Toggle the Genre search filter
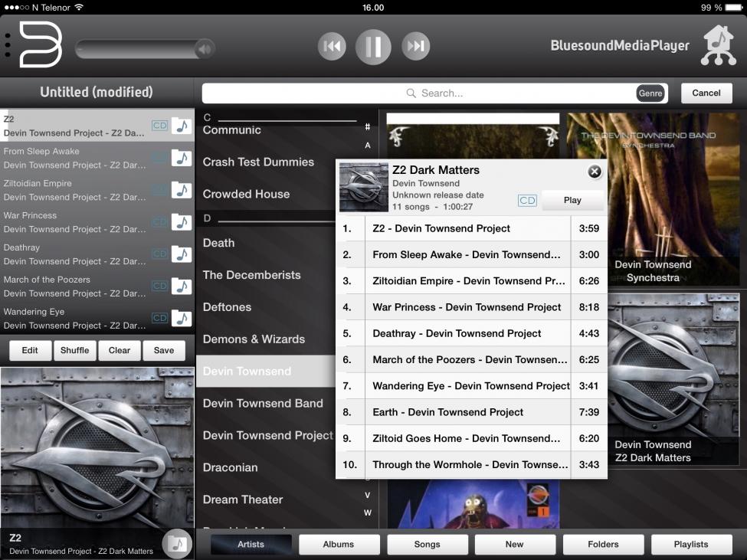 650,93
